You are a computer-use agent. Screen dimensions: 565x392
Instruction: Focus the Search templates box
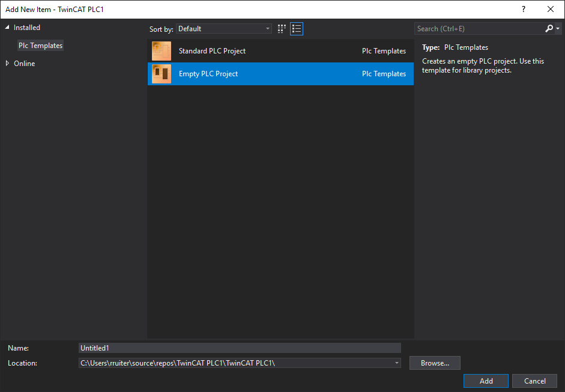click(x=479, y=29)
